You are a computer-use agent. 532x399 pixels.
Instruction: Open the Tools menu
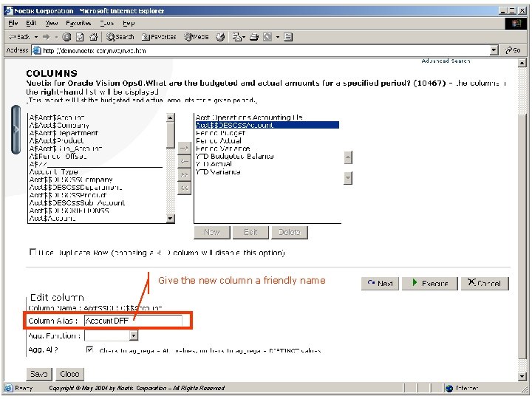click(107, 23)
